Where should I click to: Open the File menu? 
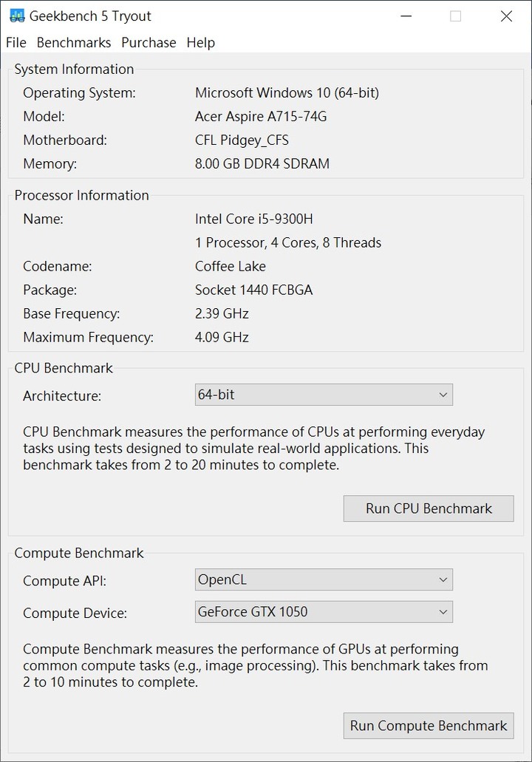pos(16,43)
